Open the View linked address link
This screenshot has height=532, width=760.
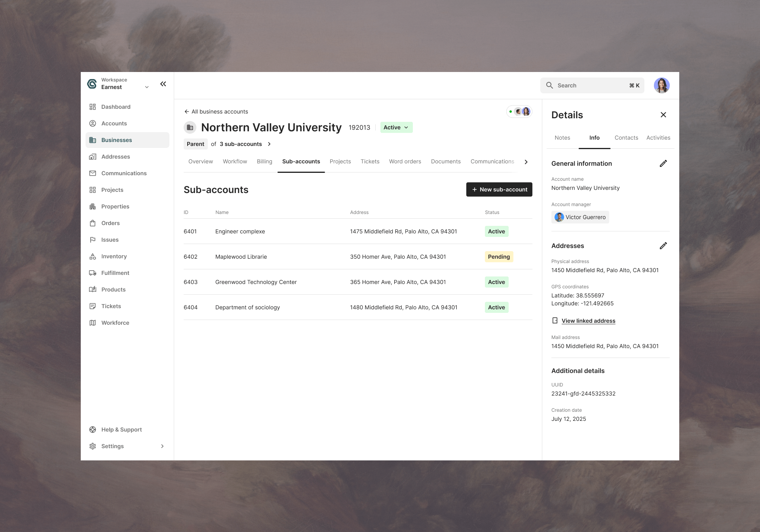pos(588,321)
